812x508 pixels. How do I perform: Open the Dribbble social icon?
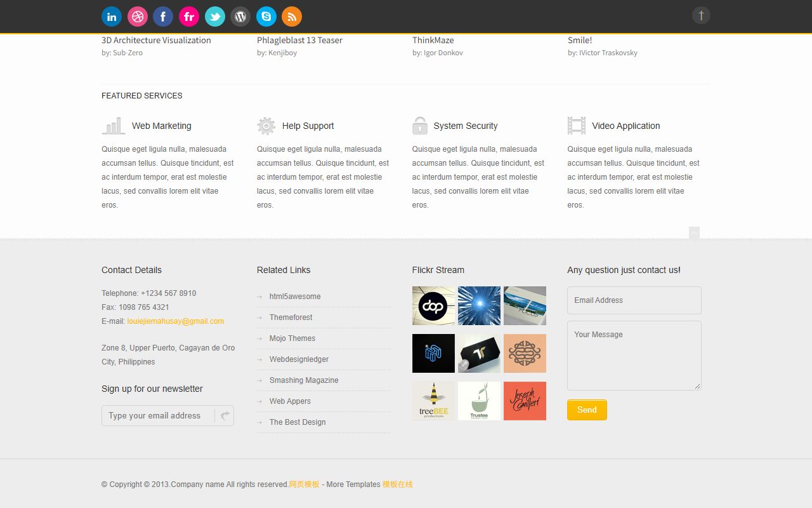point(138,17)
